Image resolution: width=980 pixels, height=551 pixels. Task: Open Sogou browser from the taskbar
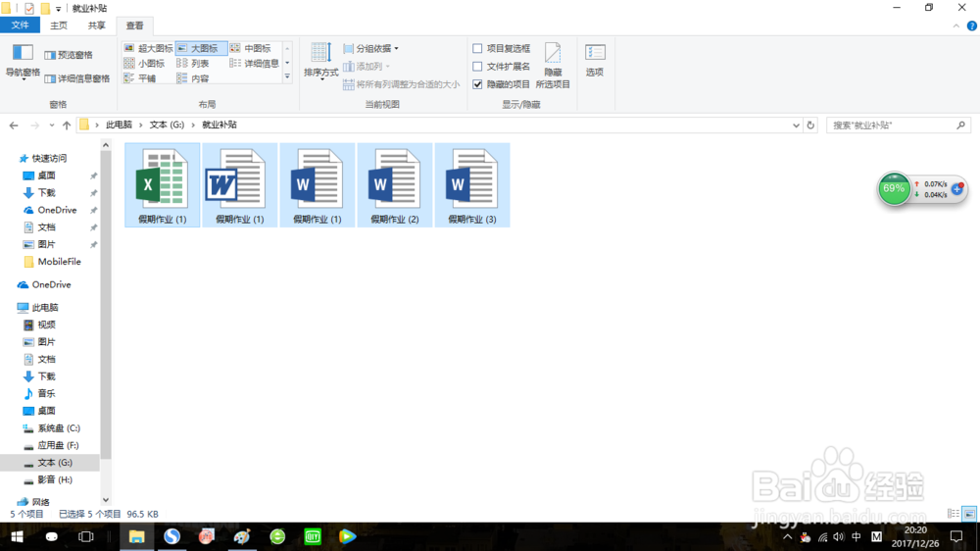coord(171,536)
